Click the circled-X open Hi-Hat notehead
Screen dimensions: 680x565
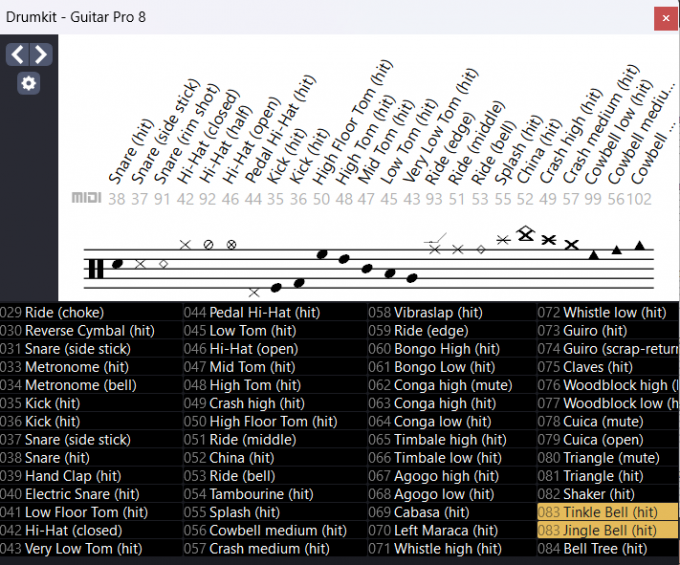[231, 243]
